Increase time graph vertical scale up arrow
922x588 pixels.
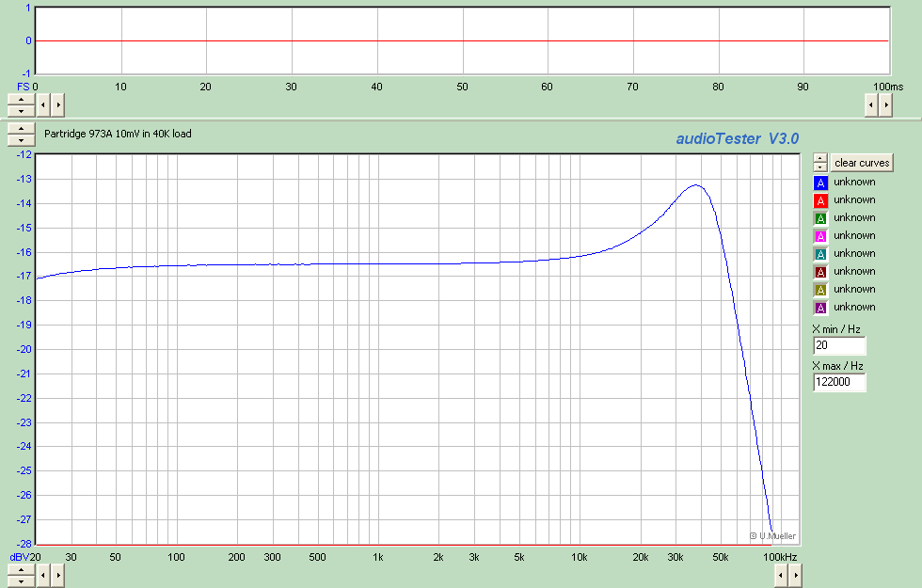click(21, 100)
